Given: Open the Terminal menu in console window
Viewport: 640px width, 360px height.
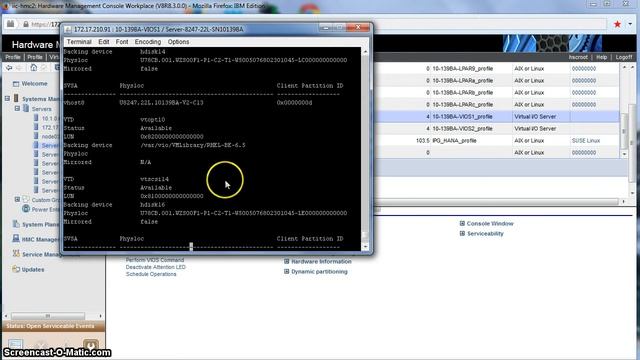Looking at the screenshot, I should pyautogui.click(x=79, y=42).
